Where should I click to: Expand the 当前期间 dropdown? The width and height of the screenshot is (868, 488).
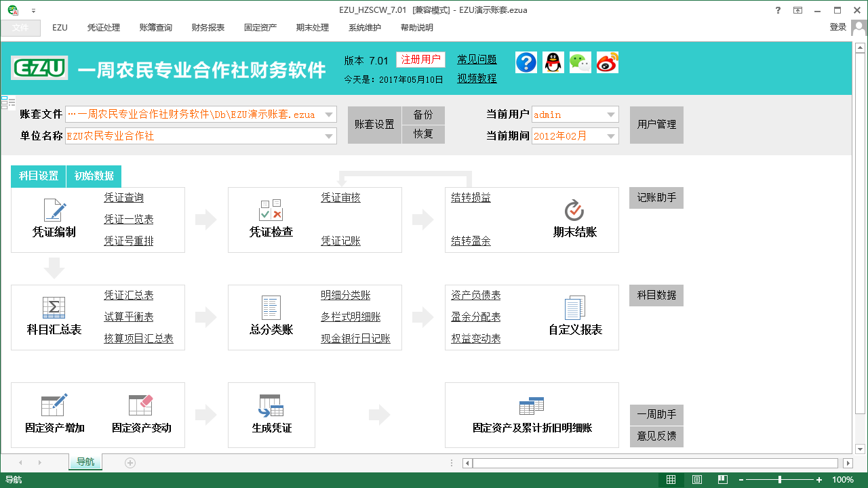pyautogui.click(x=611, y=136)
